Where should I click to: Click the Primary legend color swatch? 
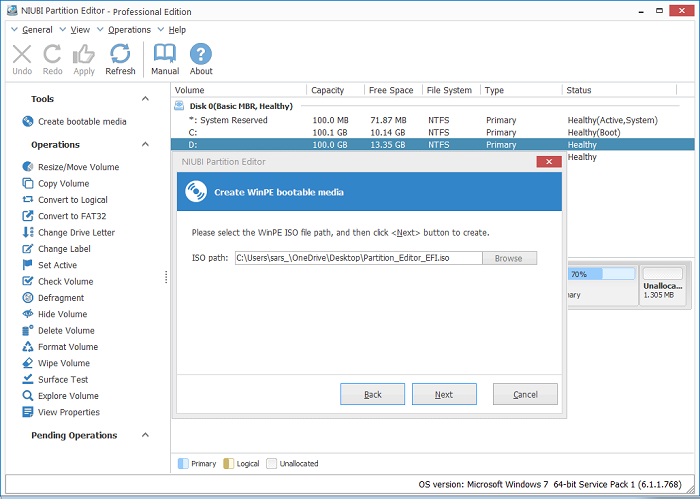(183, 463)
